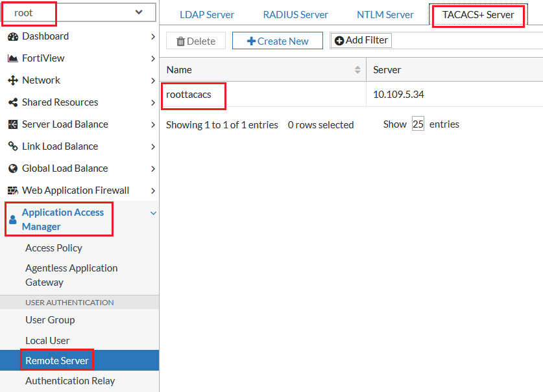Switch to the LDAP Server tab
This screenshot has height=392, width=543.
[207, 15]
